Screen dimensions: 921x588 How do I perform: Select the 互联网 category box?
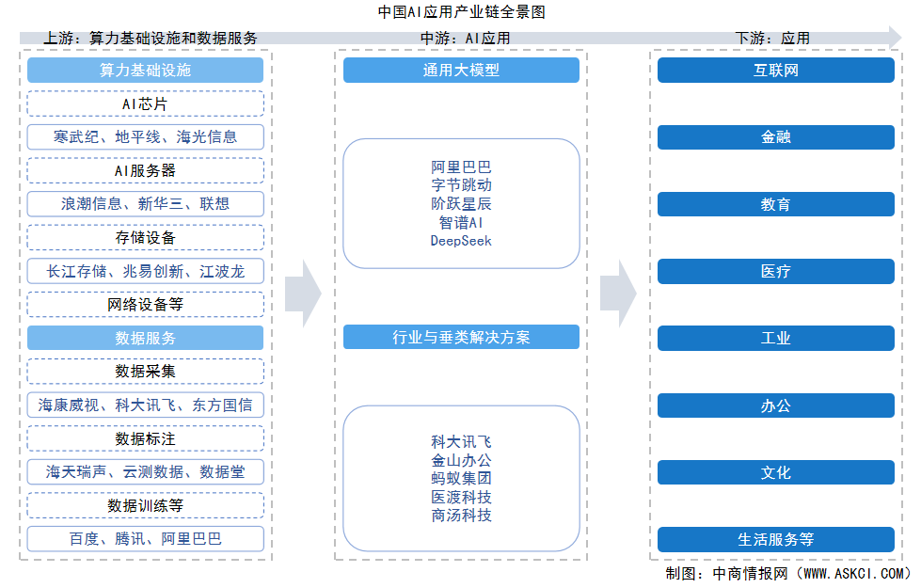coord(776,70)
